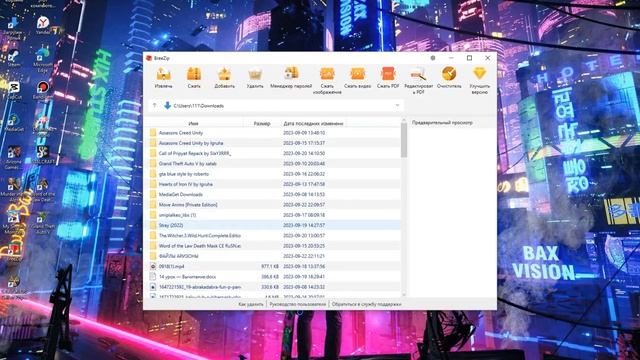Select the 14 урок docx file
Screen dimensions: 640x360
click(x=273, y=276)
